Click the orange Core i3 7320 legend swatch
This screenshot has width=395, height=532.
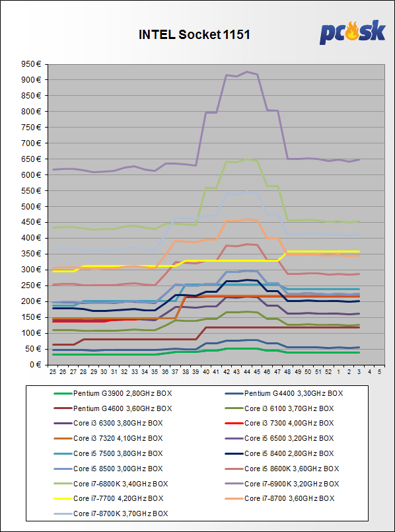pyautogui.click(x=63, y=438)
